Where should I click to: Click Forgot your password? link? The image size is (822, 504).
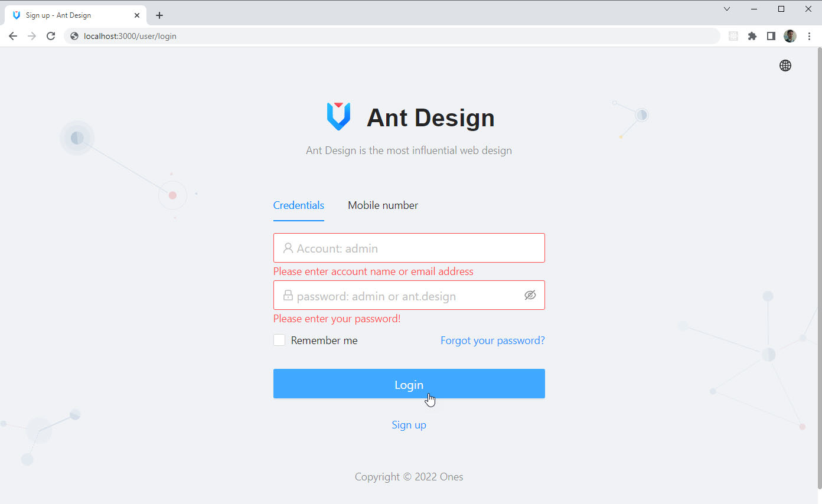coord(492,341)
